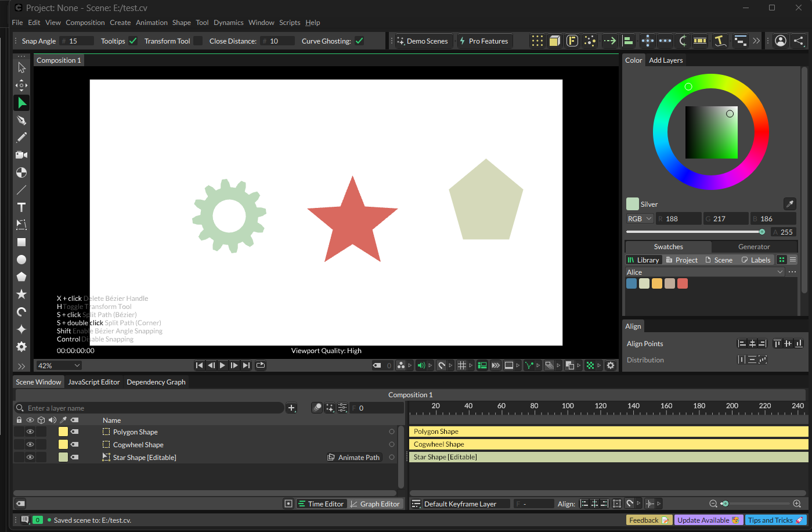
Task: Activate the Ellipse shape tool
Action: 21,260
